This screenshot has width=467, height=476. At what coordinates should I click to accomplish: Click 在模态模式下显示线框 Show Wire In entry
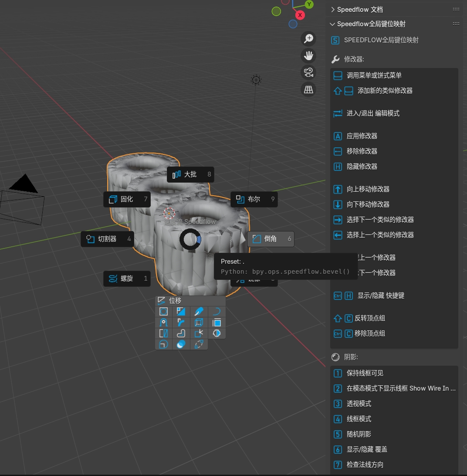click(394, 388)
